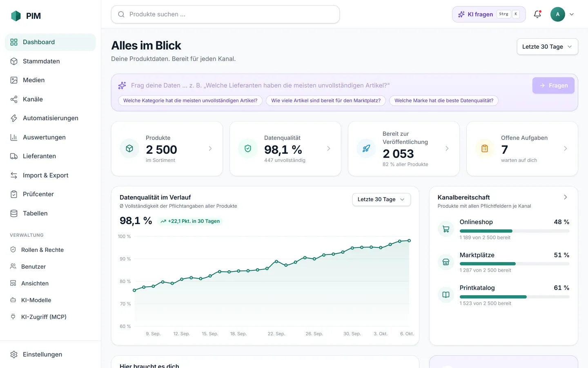Viewport: 588px width, 368px height.
Task: Open Auswertungen in the sidebar
Action: (50, 137)
